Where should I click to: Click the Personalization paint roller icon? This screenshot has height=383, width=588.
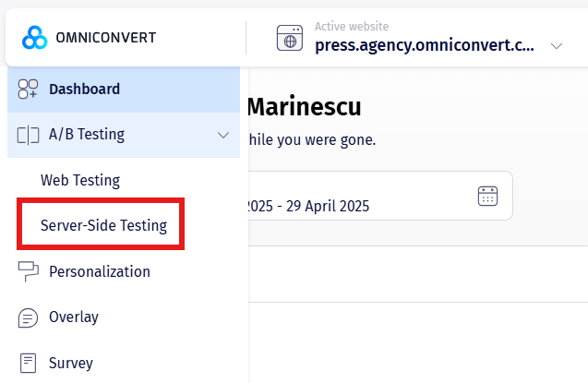[29, 271]
